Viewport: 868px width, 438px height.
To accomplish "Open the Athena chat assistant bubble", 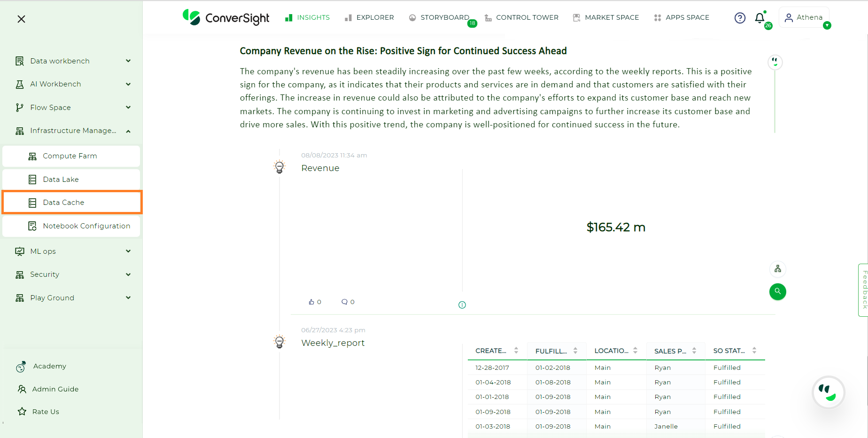I will [828, 392].
